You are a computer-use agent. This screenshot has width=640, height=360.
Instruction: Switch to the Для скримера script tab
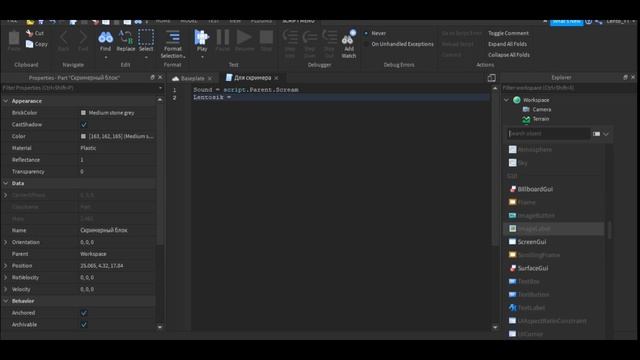click(x=252, y=78)
